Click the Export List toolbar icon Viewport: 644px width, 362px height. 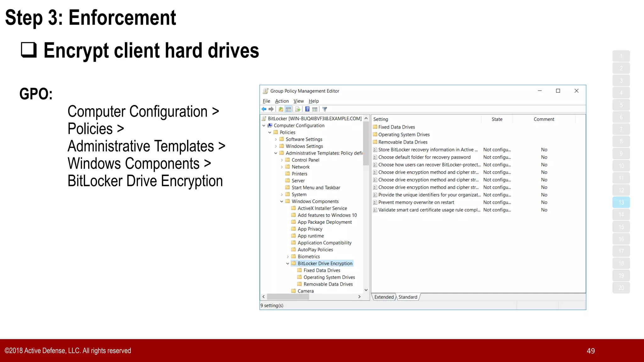click(297, 109)
